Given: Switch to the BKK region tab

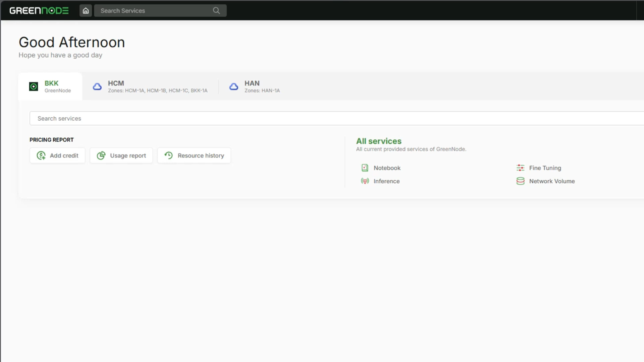Looking at the screenshot, I should point(50,86).
